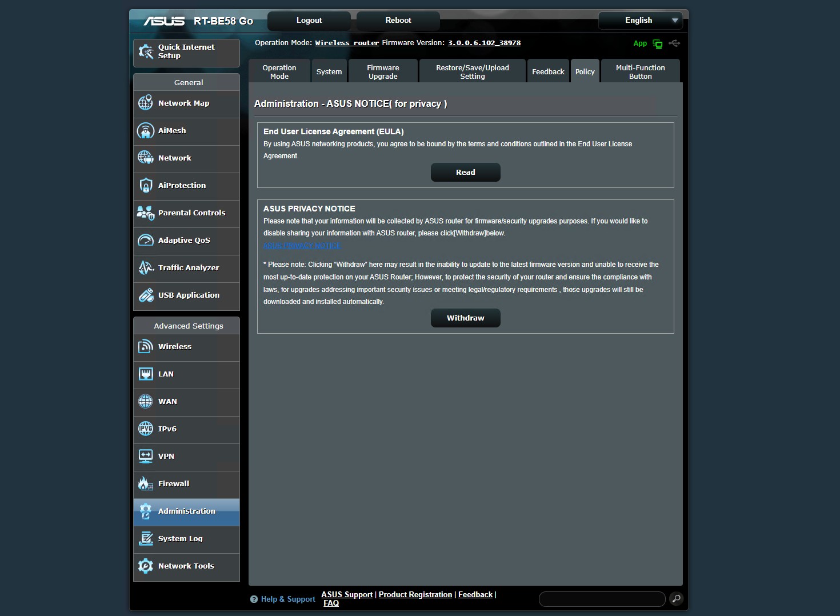Click the Wireless router operation mode link
840x616 pixels.
pyautogui.click(x=347, y=43)
